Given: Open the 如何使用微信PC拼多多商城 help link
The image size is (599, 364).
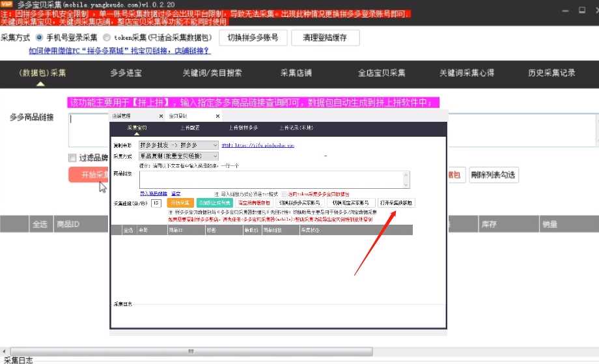Looking at the screenshot, I should click(x=120, y=50).
